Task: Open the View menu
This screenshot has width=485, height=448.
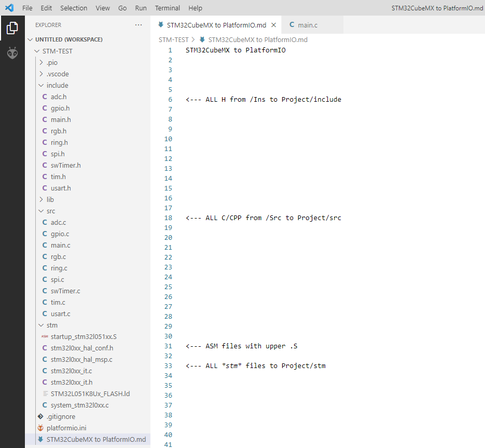Action: [x=103, y=8]
